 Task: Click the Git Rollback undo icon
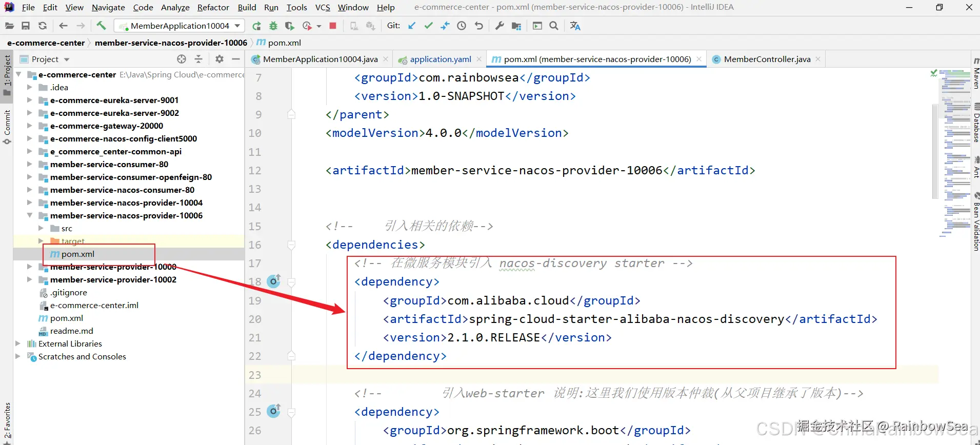[x=479, y=26]
